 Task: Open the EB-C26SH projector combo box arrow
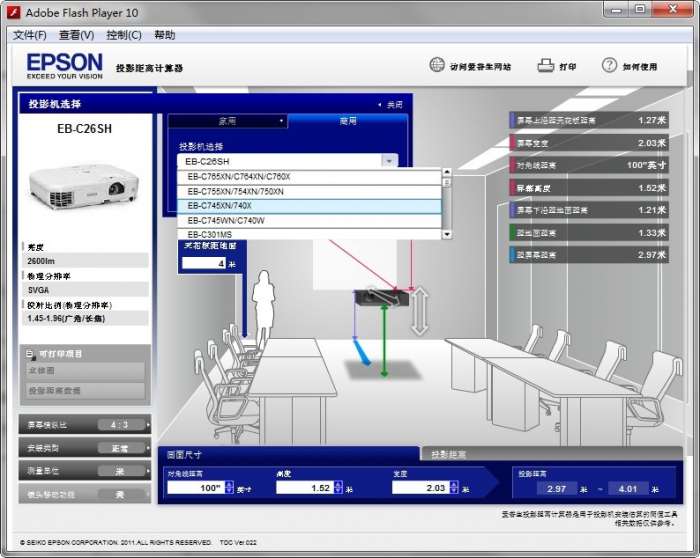(389, 161)
